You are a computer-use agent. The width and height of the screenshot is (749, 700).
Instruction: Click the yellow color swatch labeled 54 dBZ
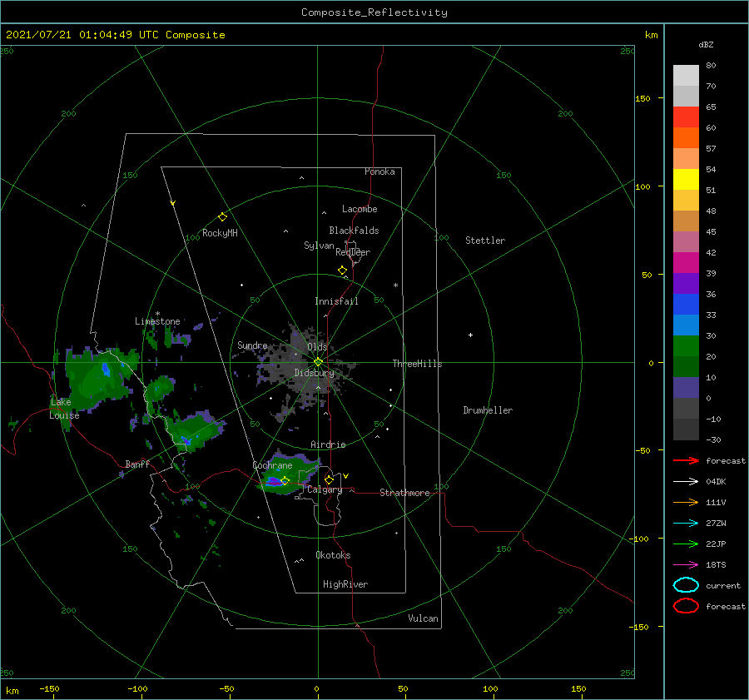tap(686, 179)
